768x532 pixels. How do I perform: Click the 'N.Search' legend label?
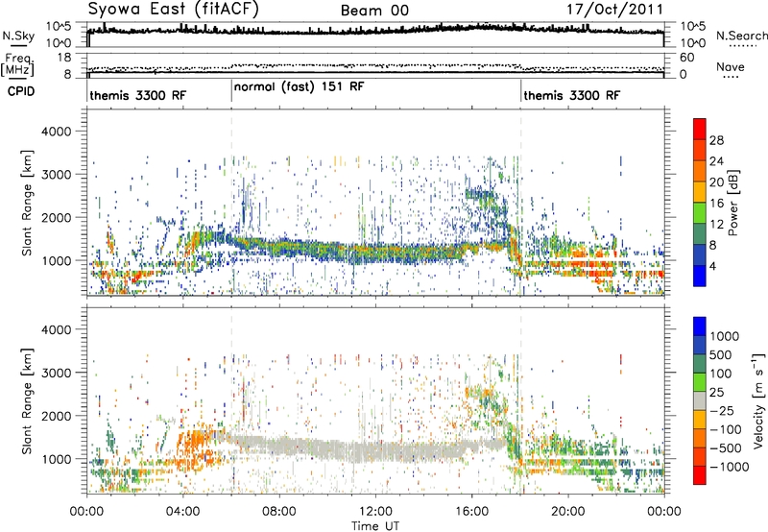[x=741, y=36]
